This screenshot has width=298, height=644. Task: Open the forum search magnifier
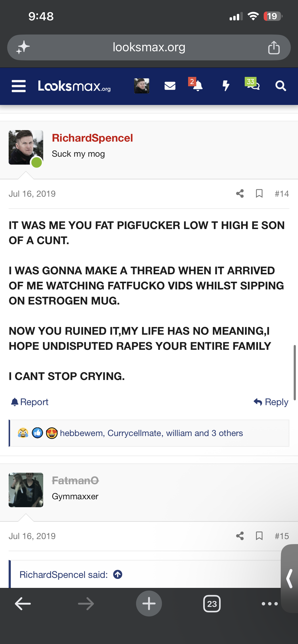click(x=281, y=86)
